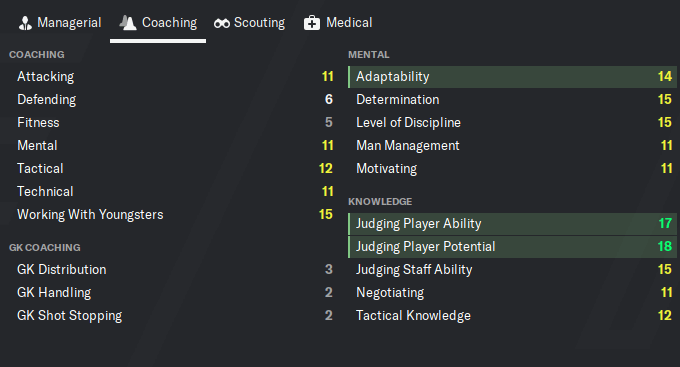Click the Man Management attribute
Screen dimensions: 680x367
click(408, 146)
